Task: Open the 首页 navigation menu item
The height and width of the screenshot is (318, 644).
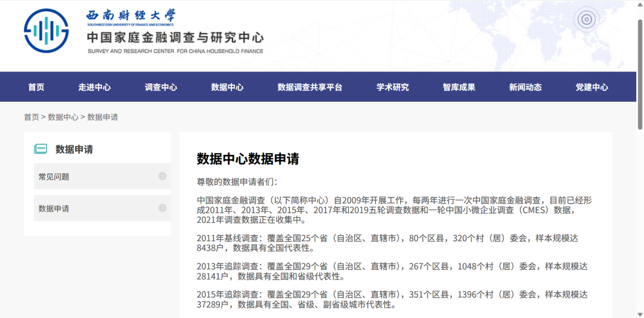Action: tap(36, 87)
